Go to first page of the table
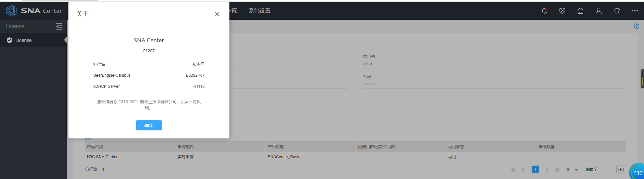The width and height of the screenshot is (644, 179). [x=513, y=170]
